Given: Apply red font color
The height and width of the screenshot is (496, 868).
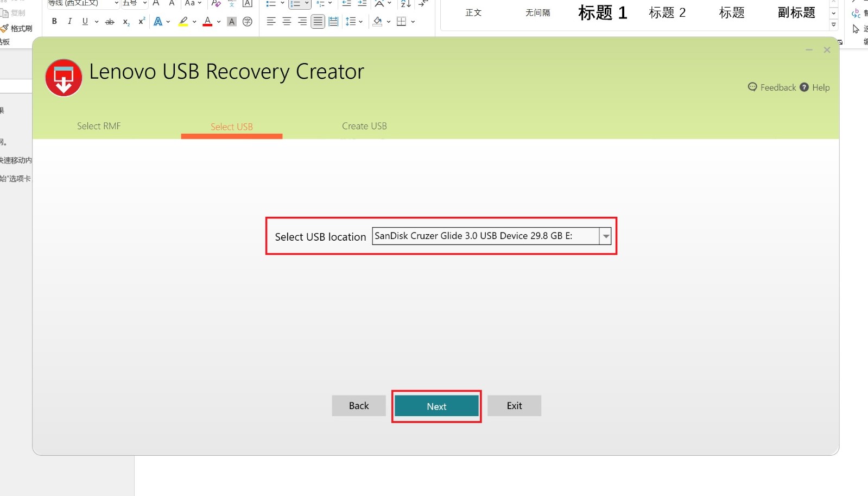Looking at the screenshot, I should coord(207,22).
